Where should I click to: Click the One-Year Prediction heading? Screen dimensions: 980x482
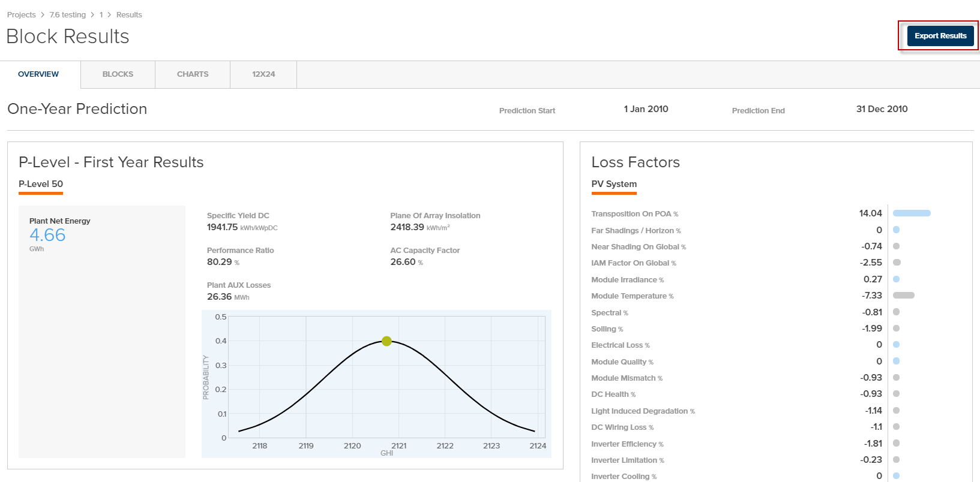point(77,109)
